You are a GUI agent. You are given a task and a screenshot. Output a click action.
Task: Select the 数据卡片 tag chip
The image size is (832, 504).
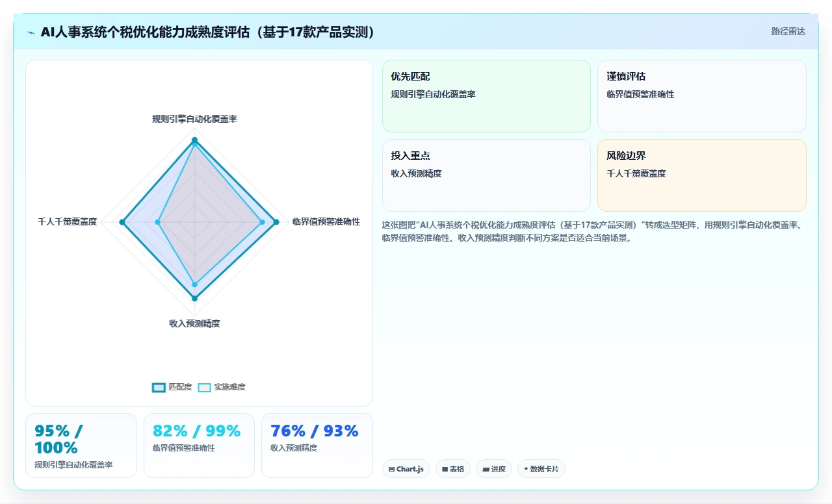(x=541, y=469)
